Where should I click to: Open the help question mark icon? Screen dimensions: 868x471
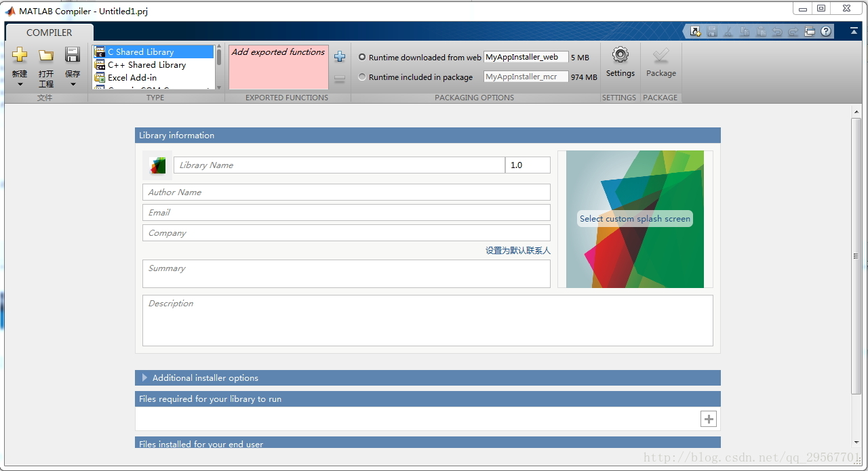[x=826, y=31]
